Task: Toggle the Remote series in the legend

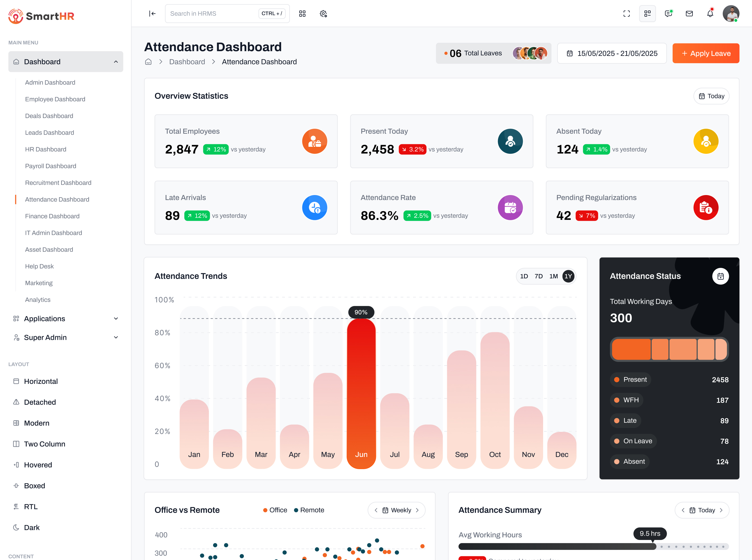Action: pyautogui.click(x=309, y=510)
